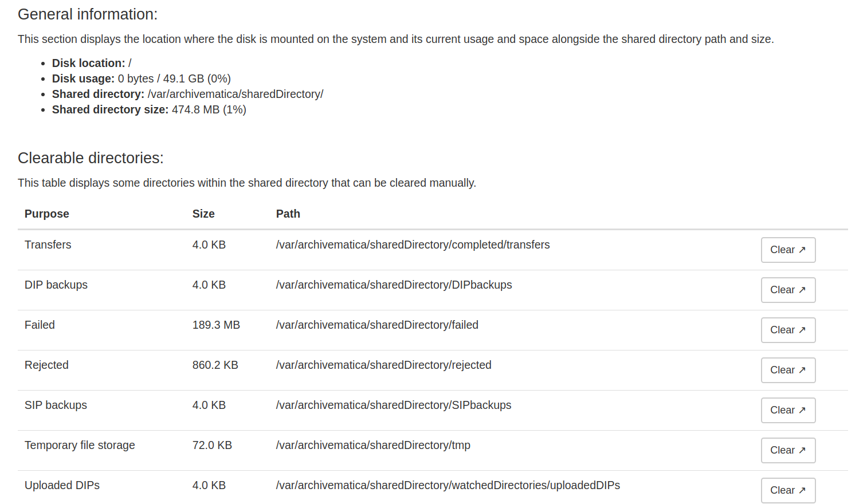Click arrow icon on Failed row's Clear button
The width and height of the screenshot is (867, 504).
[802, 330]
